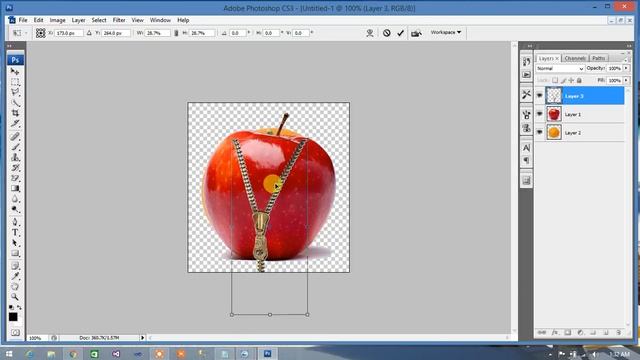Delete layer with the trash icon
Image resolution: width=640 pixels, height=360 pixels.
click(x=618, y=333)
